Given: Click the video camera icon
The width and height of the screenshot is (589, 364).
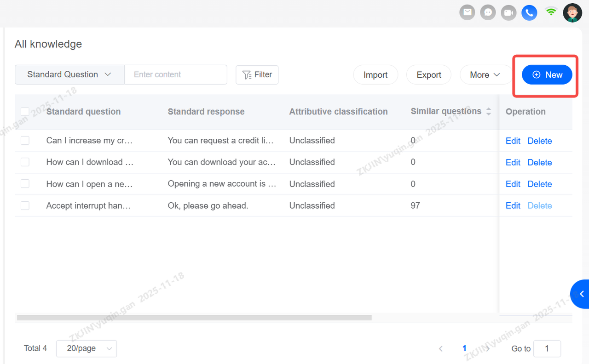Looking at the screenshot, I should pyautogui.click(x=508, y=12).
